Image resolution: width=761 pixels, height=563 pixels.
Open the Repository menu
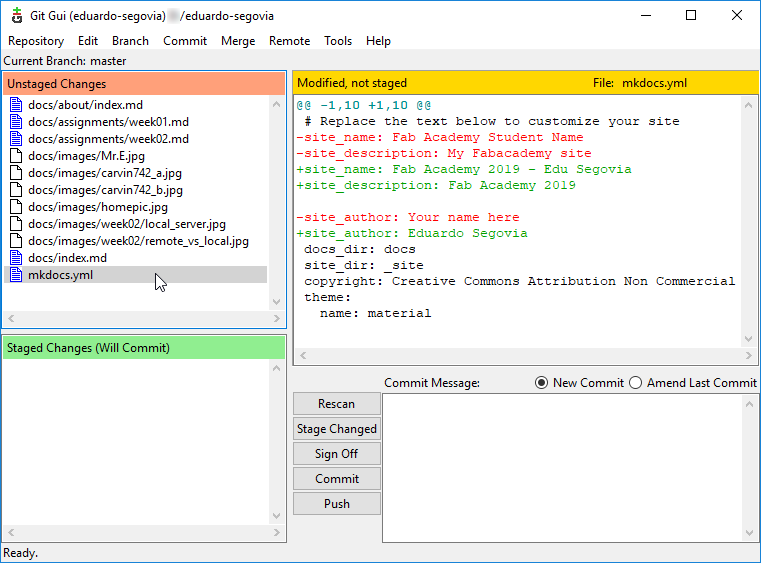[x=36, y=41]
